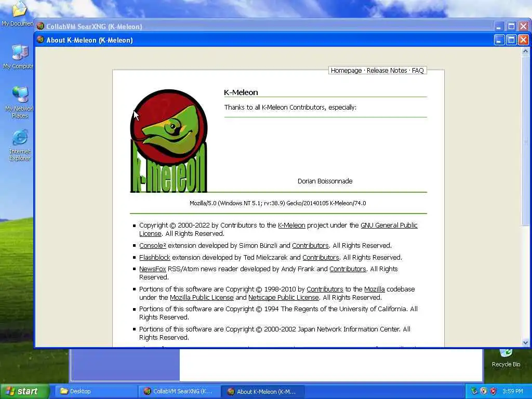This screenshot has height=399, width=532.
Task: Click the 3:59 PM system clock
Action: pos(513,391)
